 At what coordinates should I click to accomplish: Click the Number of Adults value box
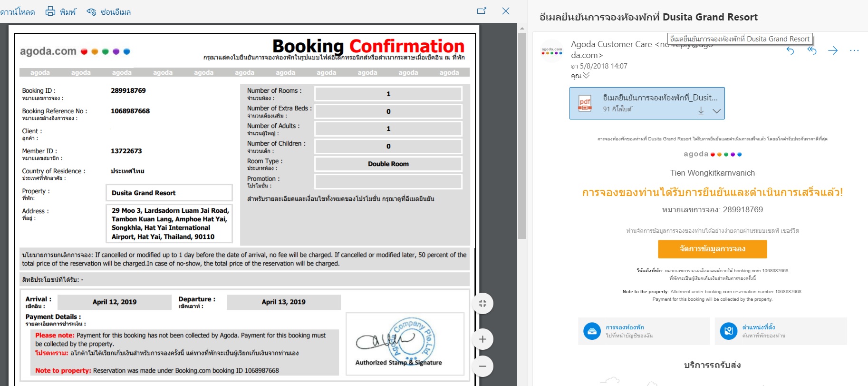[388, 129]
